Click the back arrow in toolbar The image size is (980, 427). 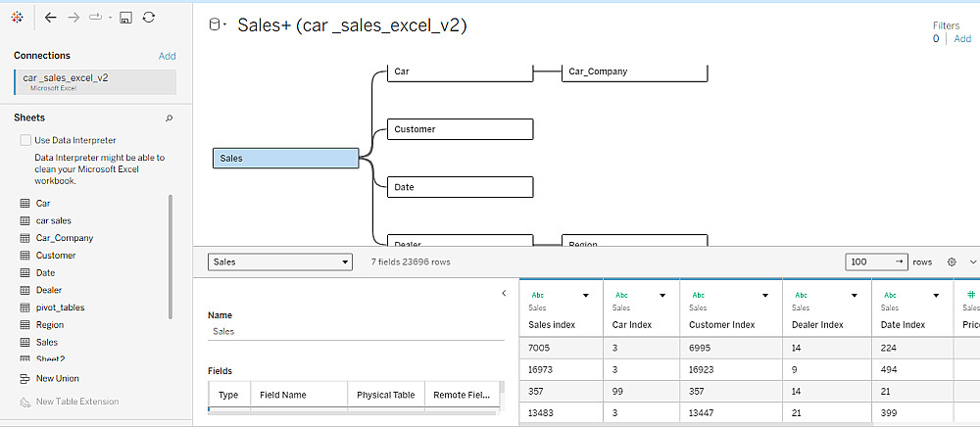coord(51,18)
